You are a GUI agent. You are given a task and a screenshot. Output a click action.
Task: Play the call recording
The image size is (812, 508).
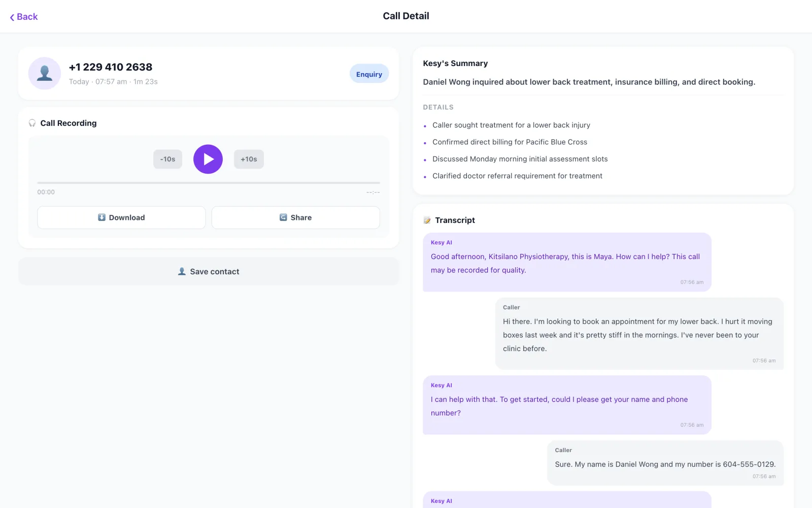pos(208,159)
